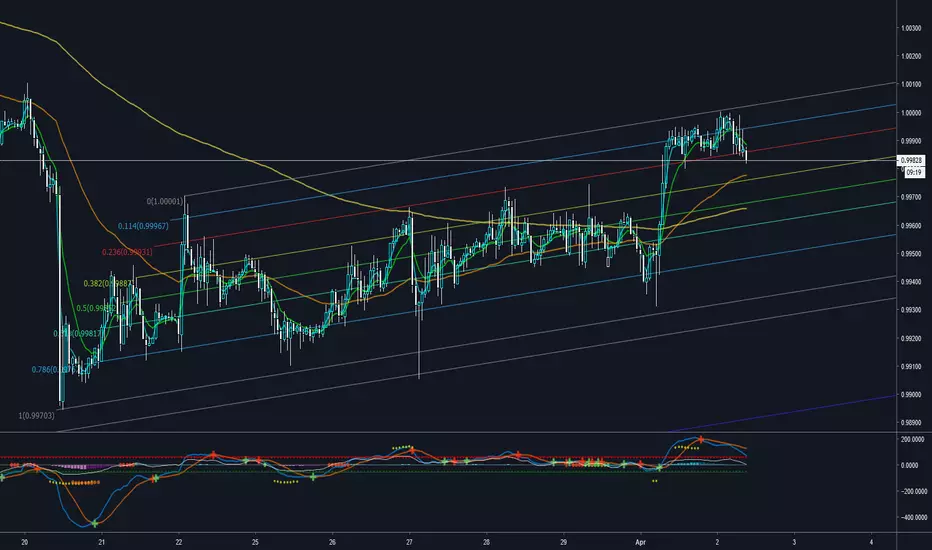
Task: Click date 25 on time axis
Action: point(255,542)
